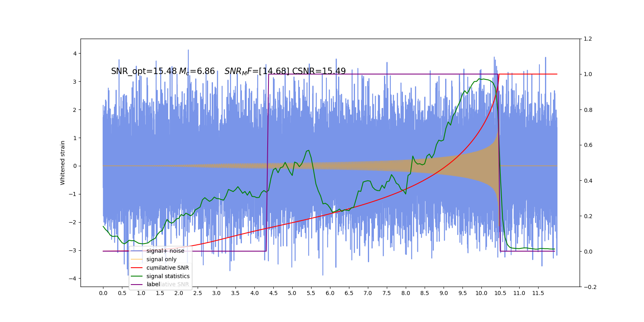The height and width of the screenshot is (322, 644).
Task: Click the left y-axis tick label −3
Action: [x=72, y=250]
